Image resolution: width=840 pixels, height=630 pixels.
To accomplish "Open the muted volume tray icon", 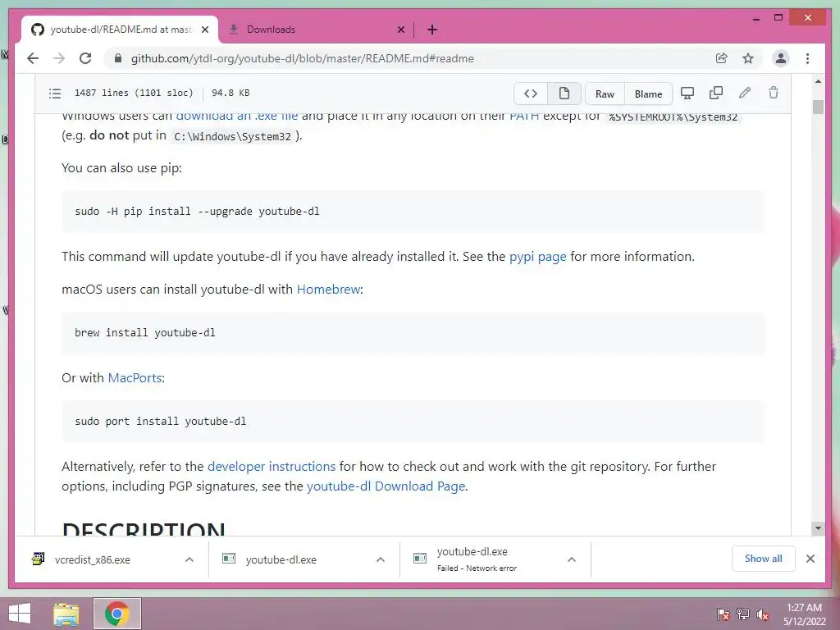I will (x=763, y=614).
